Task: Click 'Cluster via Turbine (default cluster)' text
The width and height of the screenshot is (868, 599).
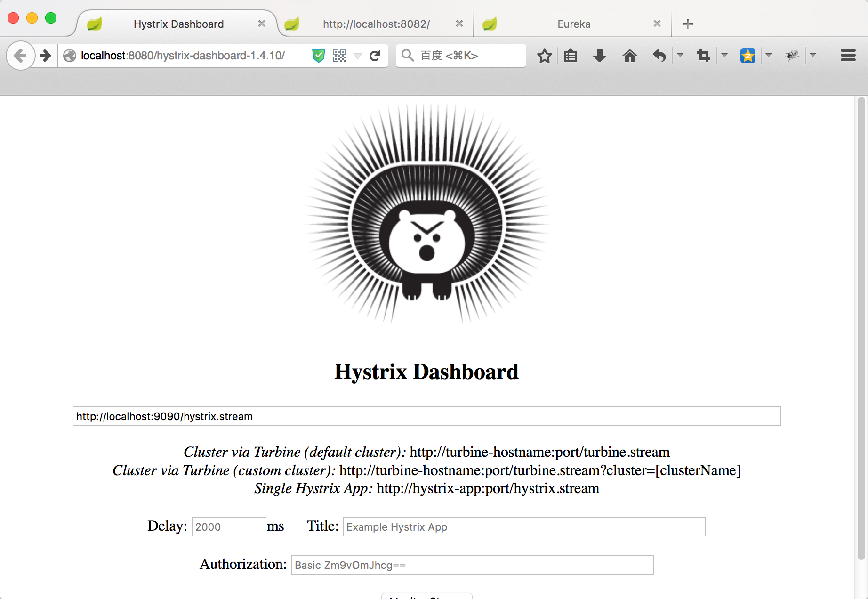Action: pos(295,452)
